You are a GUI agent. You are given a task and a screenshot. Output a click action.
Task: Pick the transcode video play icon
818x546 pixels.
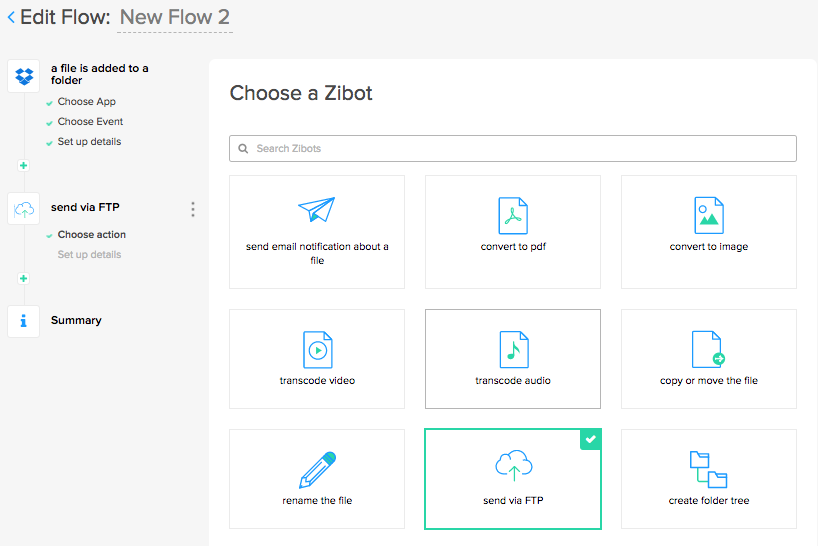317,350
